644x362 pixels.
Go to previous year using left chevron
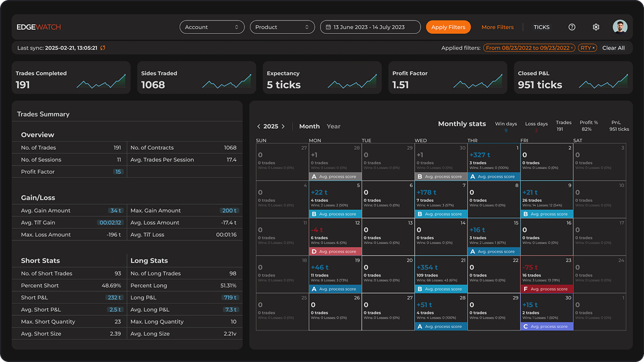[x=259, y=126]
